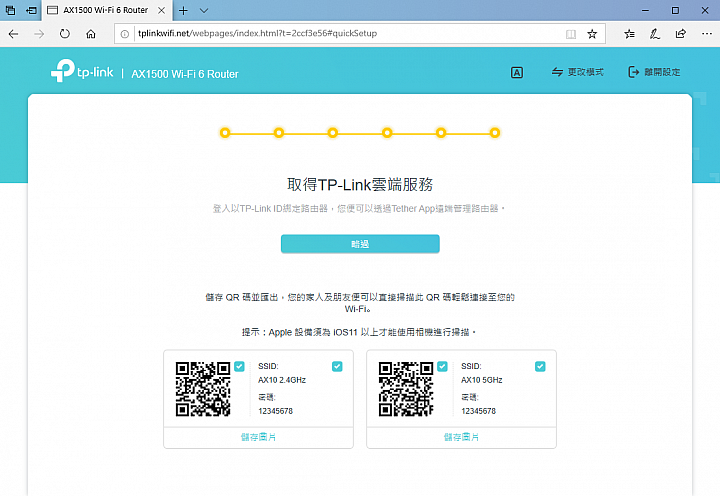Click AX1500 Wi-Fi 6 Router header title
Viewport: 720px width, 496px height.
click(185, 74)
